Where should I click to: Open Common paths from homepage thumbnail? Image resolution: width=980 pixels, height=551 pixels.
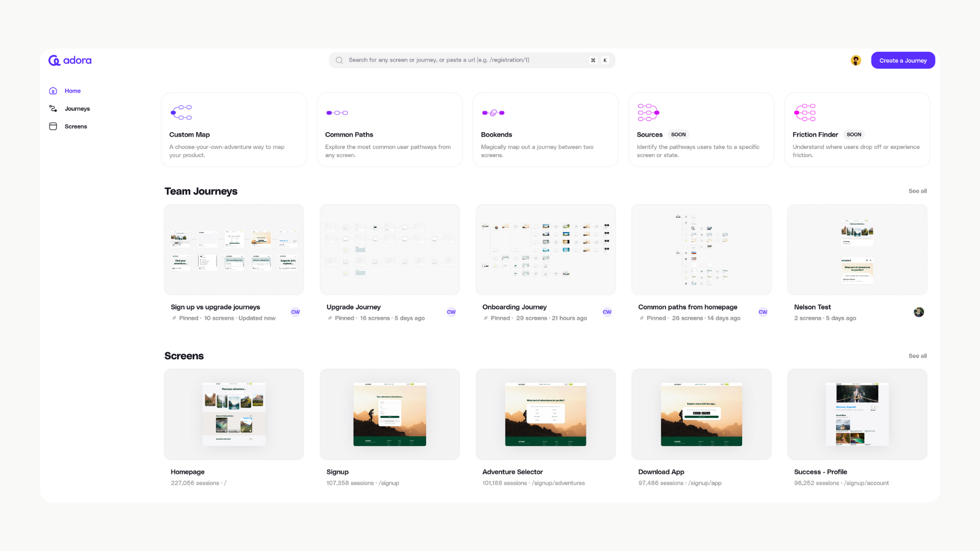coord(701,249)
